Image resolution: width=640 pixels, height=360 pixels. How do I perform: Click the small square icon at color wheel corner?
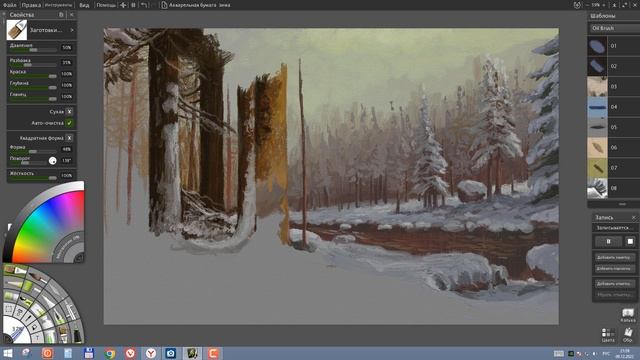pyautogui.click(x=80, y=258)
